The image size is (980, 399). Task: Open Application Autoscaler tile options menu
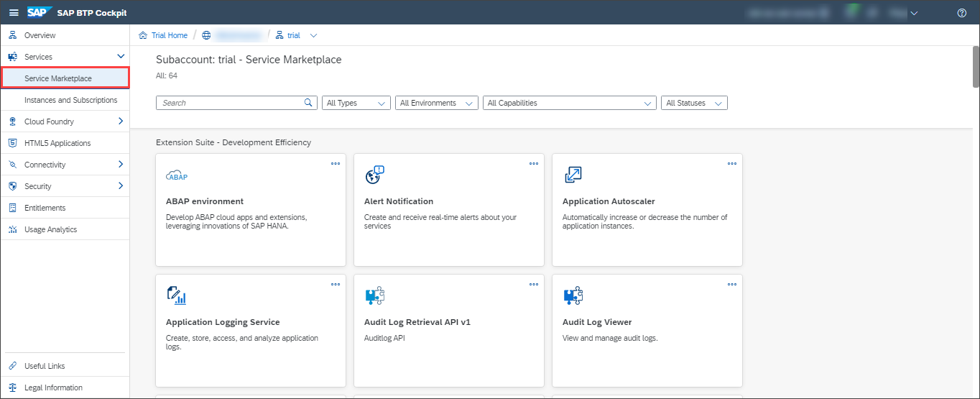coord(732,163)
